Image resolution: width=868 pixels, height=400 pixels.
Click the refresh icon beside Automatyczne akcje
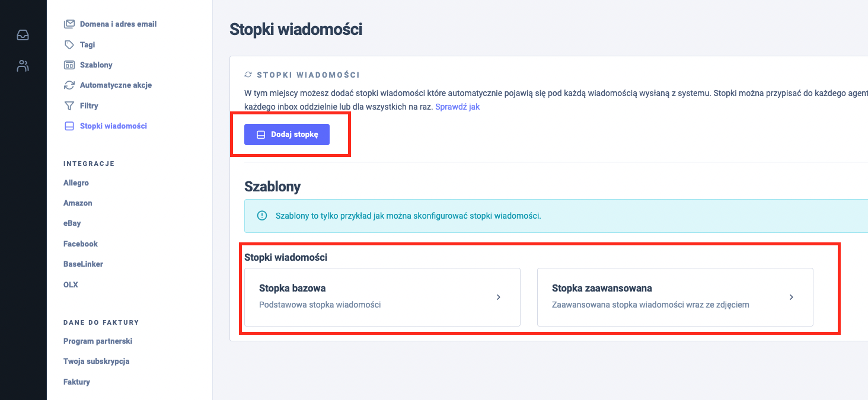69,85
